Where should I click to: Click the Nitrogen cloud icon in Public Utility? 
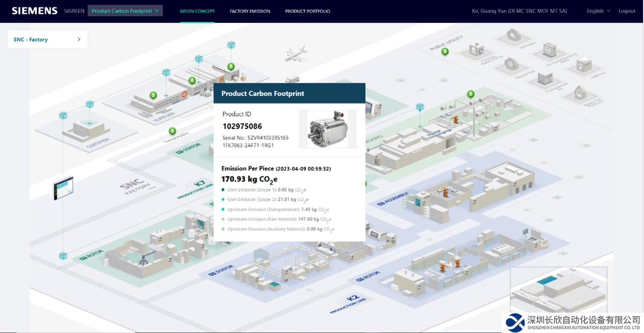(513, 35)
